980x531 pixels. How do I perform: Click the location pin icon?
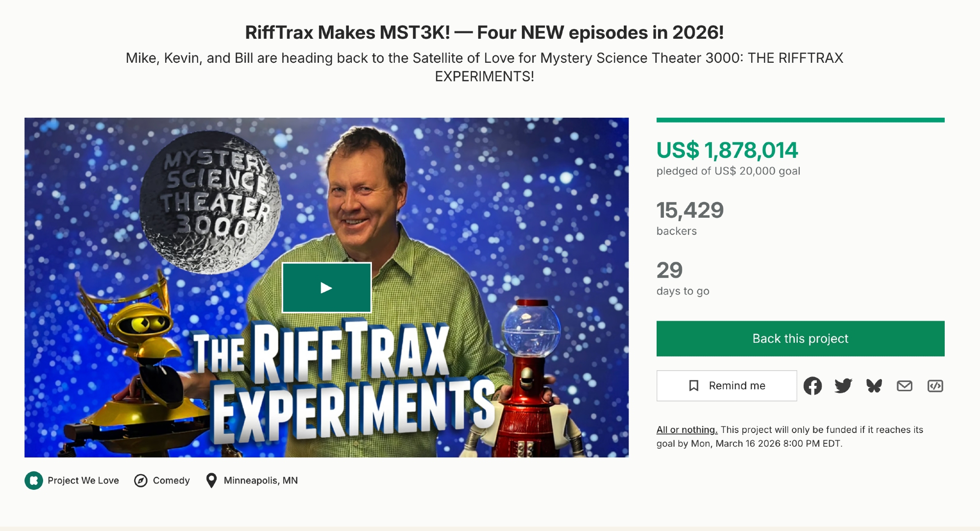(x=211, y=480)
